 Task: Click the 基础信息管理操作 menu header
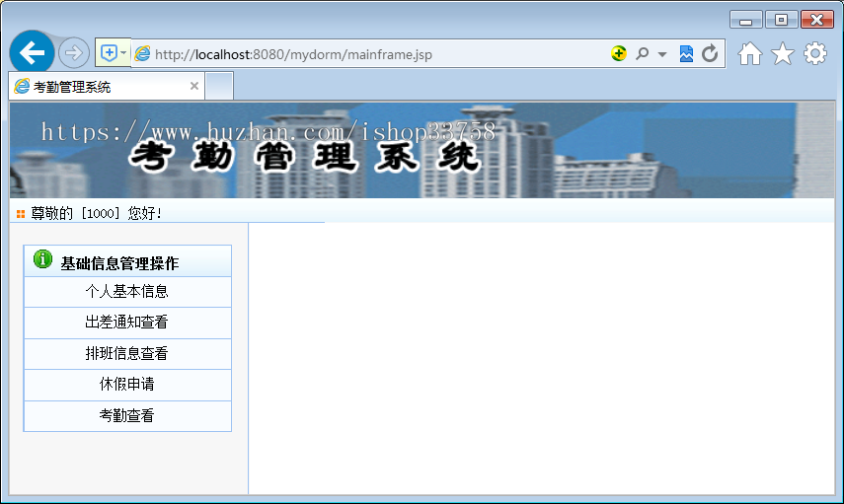127,261
